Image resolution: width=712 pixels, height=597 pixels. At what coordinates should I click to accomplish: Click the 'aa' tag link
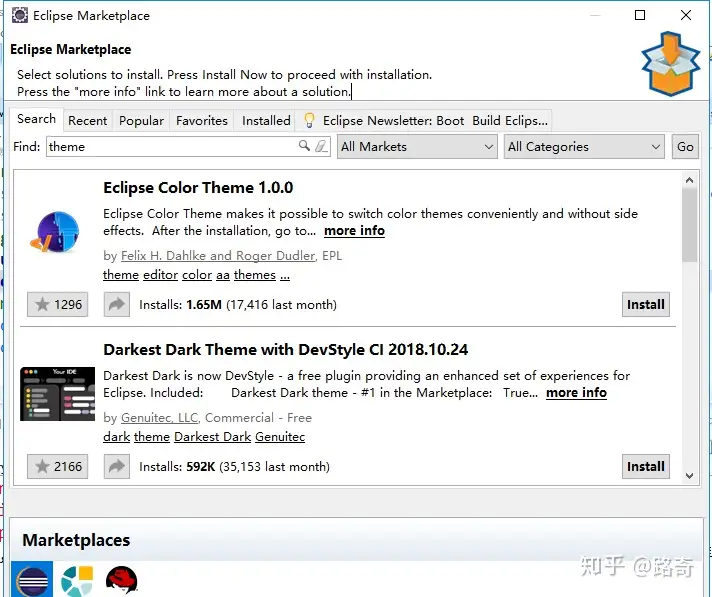(x=222, y=275)
